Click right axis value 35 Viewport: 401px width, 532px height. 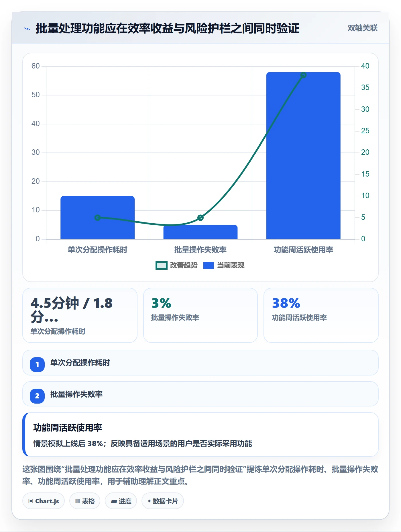tap(365, 88)
